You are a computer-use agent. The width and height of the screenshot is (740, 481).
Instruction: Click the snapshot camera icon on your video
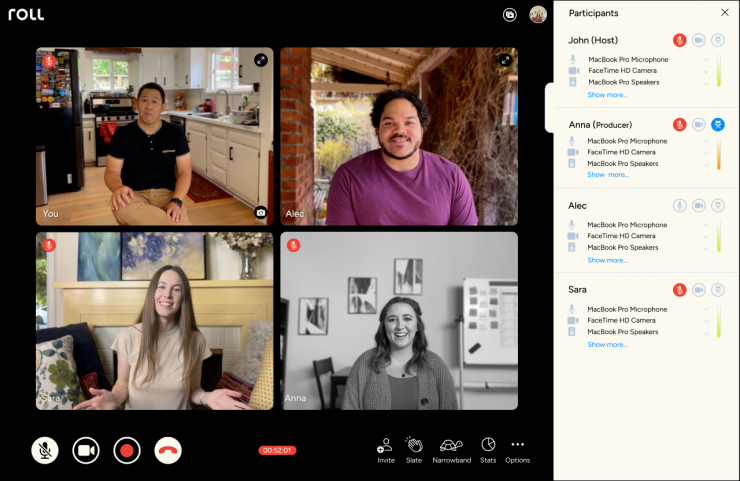coord(261,212)
